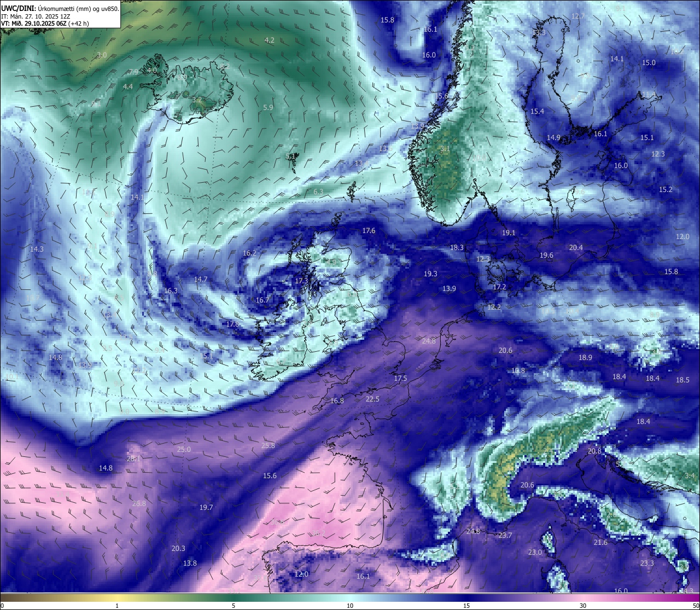Click the '23.7' value label
Screen dimensions: 700x610
pyautogui.click(x=505, y=536)
